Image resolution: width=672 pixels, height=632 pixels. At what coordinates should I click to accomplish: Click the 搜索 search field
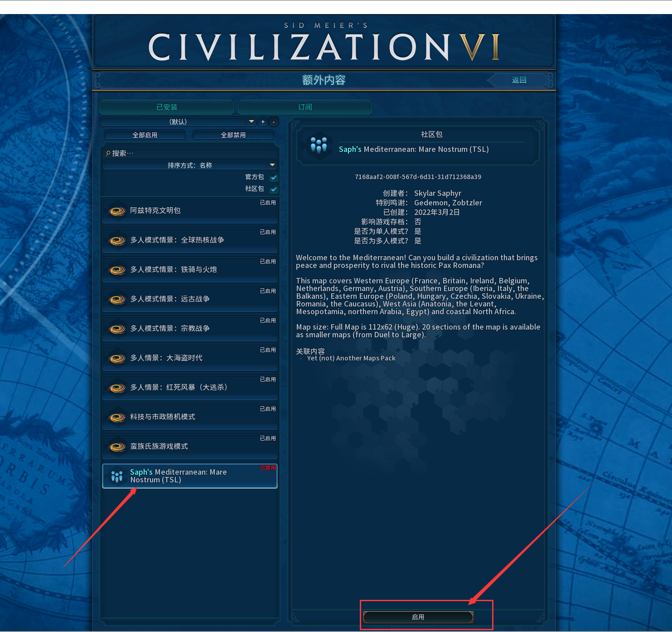click(x=190, y=153)
